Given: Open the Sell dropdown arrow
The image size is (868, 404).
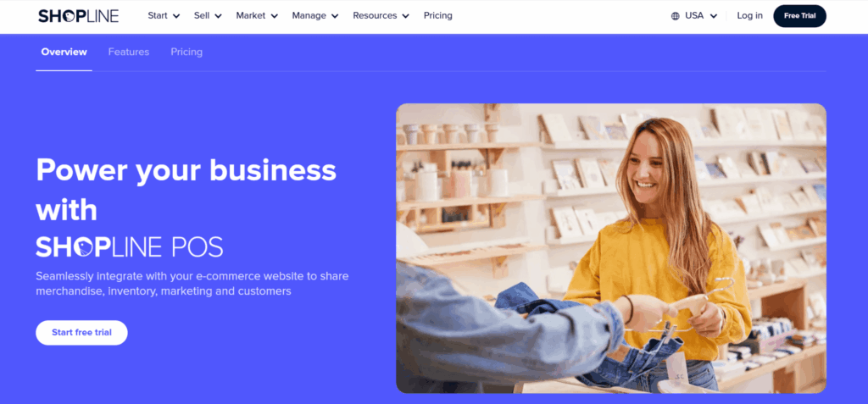Looking at the screenshot, I should click(218, 16).
